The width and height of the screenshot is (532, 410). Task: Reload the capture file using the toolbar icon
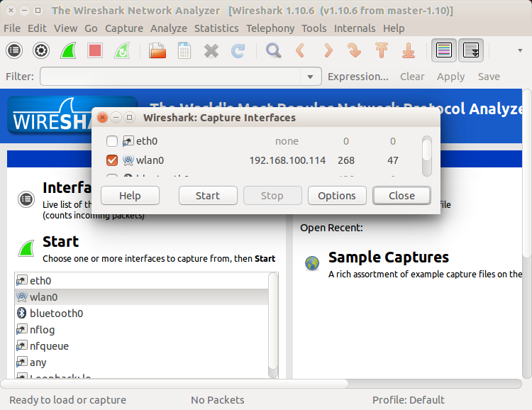point(238,51)
